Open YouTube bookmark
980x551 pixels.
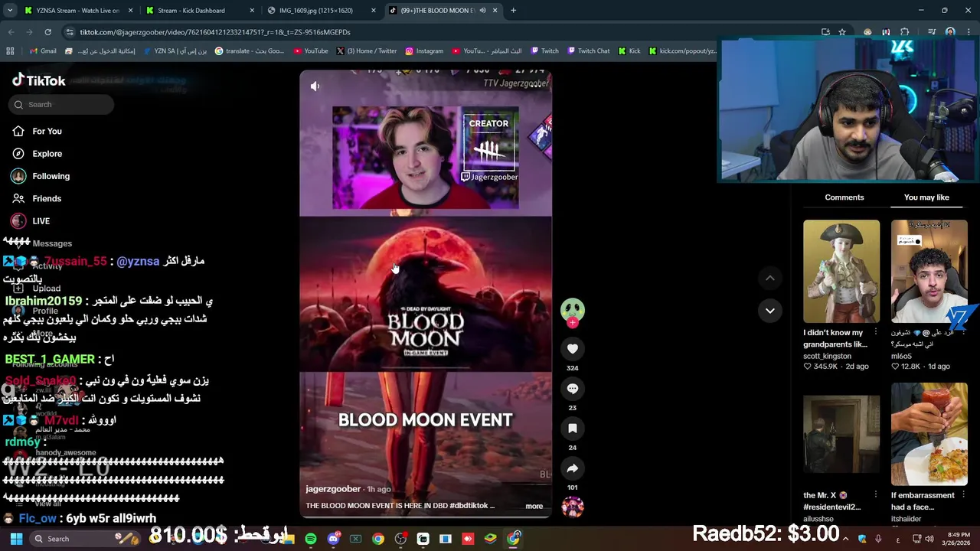pos(311,51)
